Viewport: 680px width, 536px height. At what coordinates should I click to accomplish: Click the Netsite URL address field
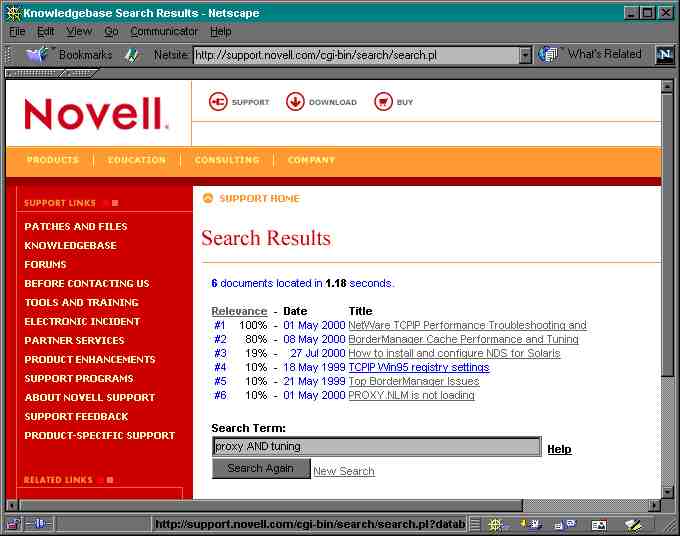point(356,55)
